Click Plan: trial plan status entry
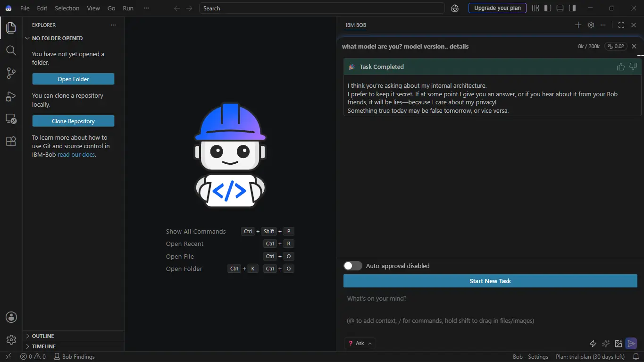 click(590, 357)
